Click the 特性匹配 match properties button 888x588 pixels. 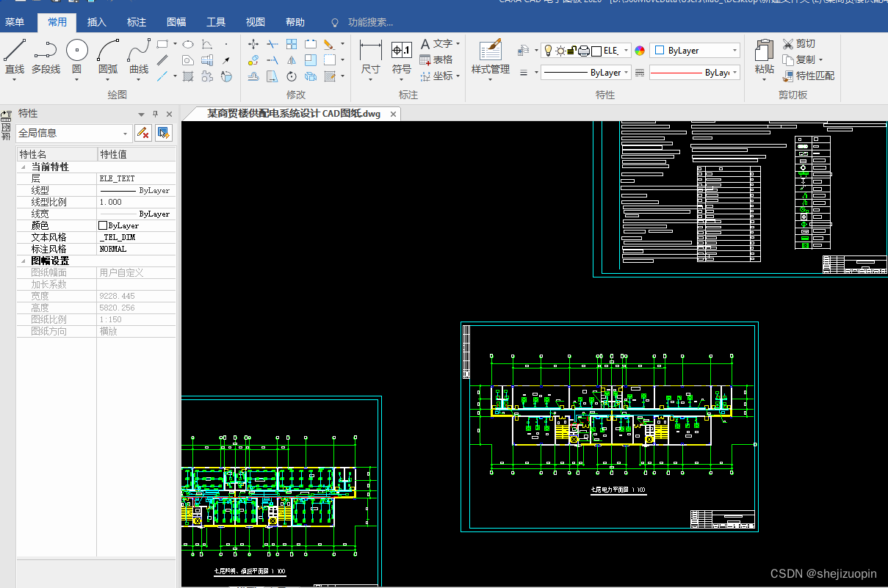point(809,76)
